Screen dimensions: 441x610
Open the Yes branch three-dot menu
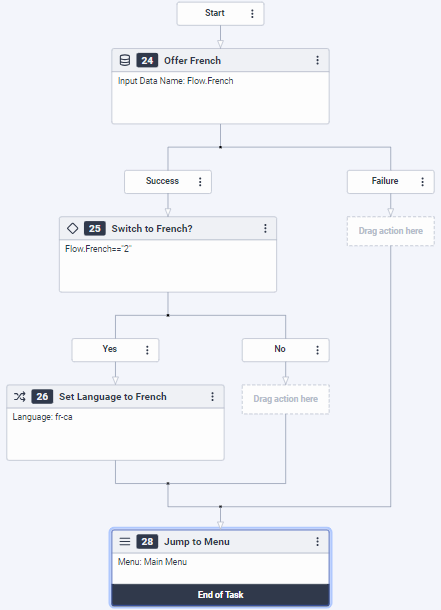(x=147, y=350)
